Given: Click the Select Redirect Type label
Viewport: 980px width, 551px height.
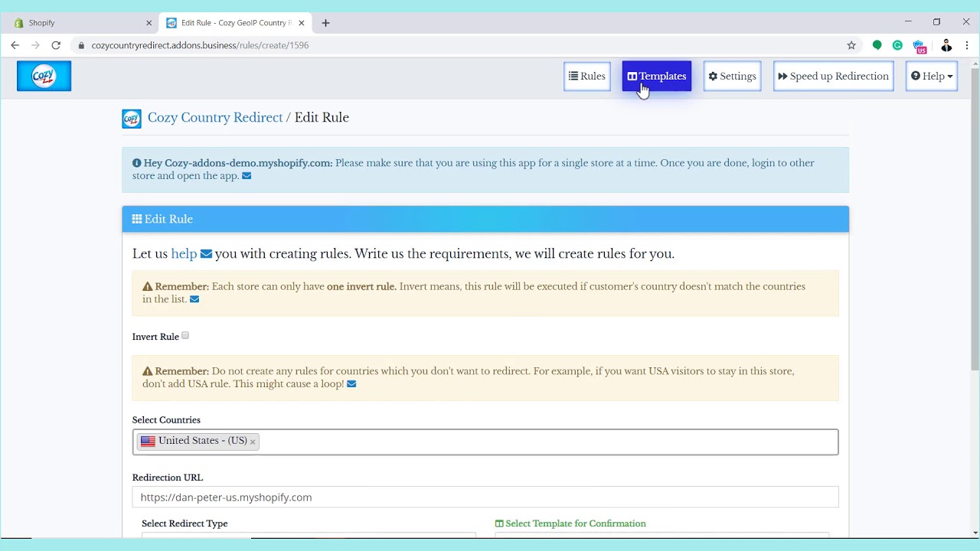Looking at the screenshot, I should 185,523.
